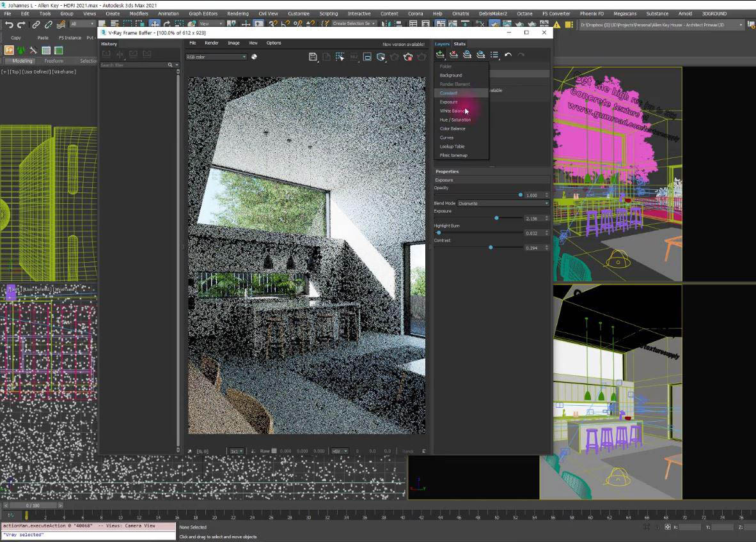Click the 3ds Max Undo arrow
The width and height of the screenshot is (756, 542).
9,24
